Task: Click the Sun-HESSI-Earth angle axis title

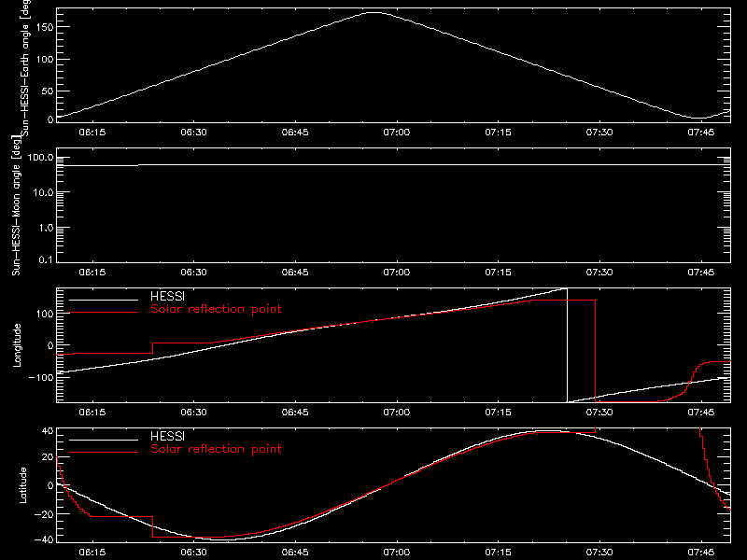Action: [x=25, y=67]
